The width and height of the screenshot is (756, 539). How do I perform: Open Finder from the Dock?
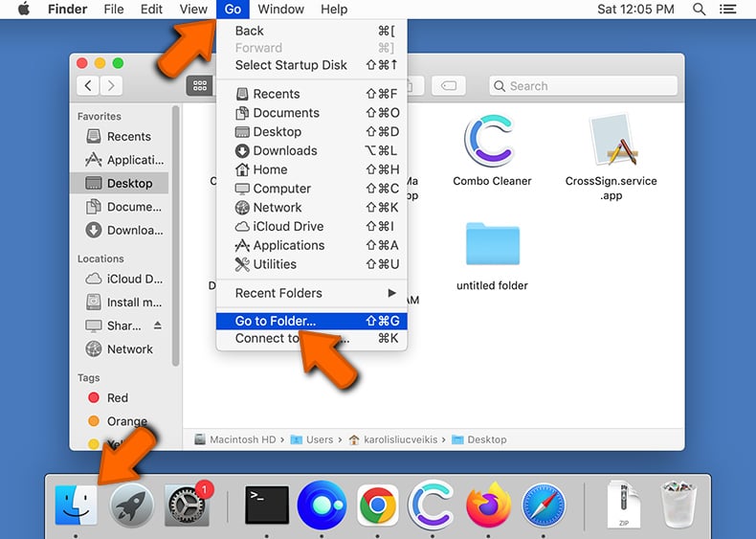tap(76, 505)
